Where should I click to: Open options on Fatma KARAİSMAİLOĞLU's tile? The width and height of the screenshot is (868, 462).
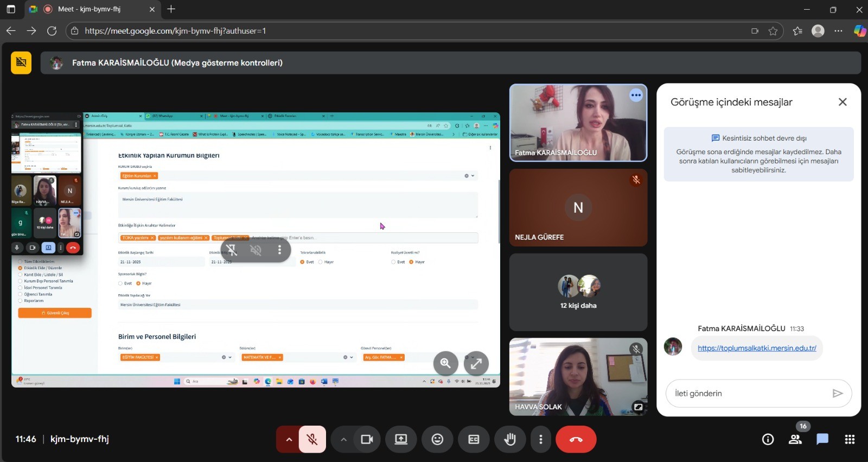pos(636,96)
